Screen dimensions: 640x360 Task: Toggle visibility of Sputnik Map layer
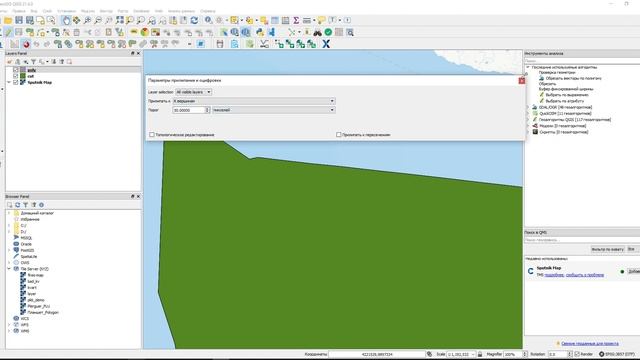click(x=16, y=82)
